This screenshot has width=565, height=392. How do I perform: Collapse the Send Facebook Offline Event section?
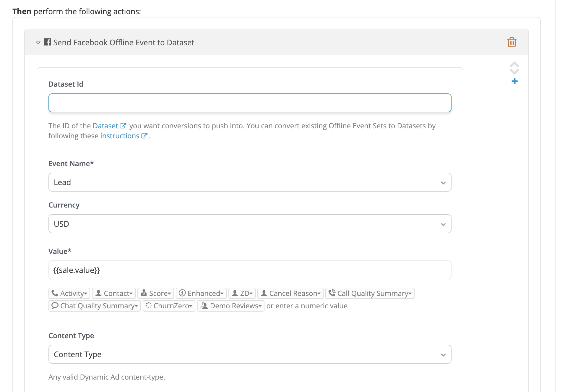pyautogui.click(x=38, y=43)
